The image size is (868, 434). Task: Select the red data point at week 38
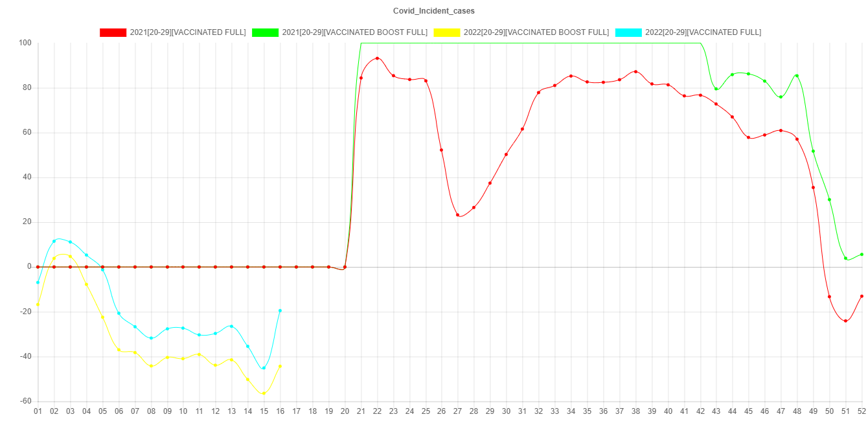[635, 71]
